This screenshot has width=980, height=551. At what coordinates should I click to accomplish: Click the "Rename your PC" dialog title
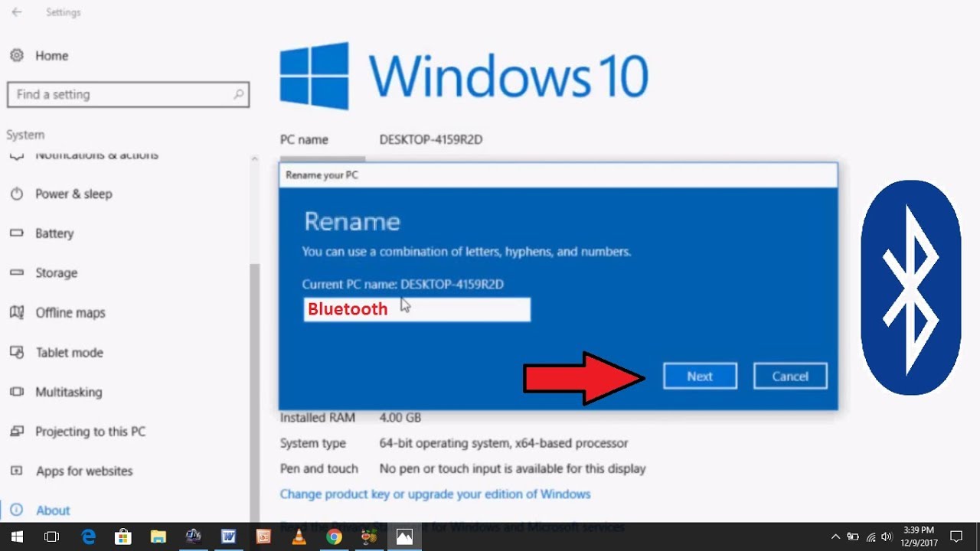pyautogui.click(x=322, y=175)
